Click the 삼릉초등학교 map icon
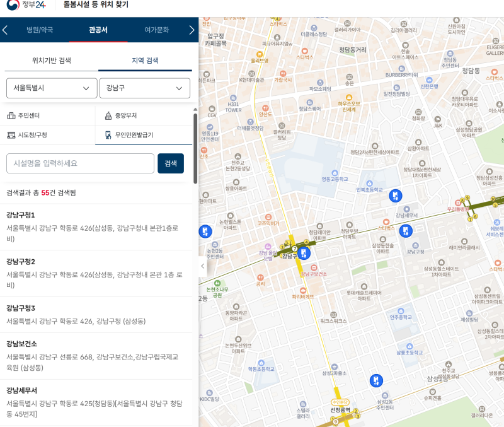Viewport: 504px width, 427px height. coord(409,346)
